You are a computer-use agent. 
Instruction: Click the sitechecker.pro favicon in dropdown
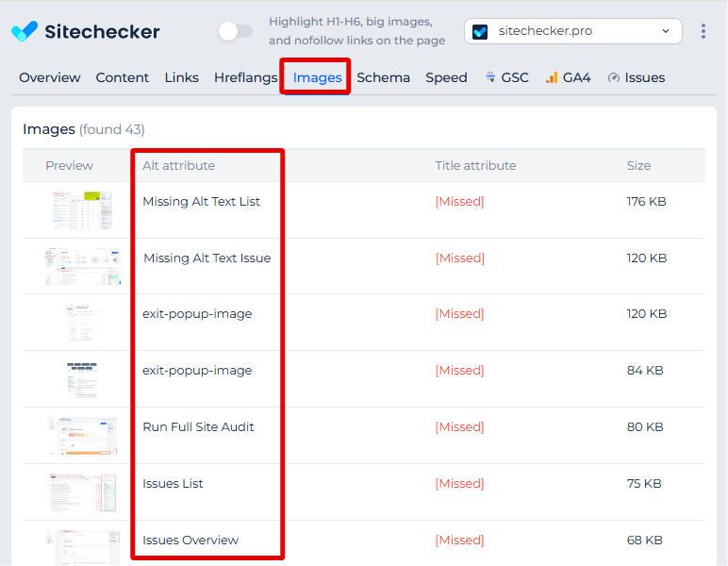point(480,31)
